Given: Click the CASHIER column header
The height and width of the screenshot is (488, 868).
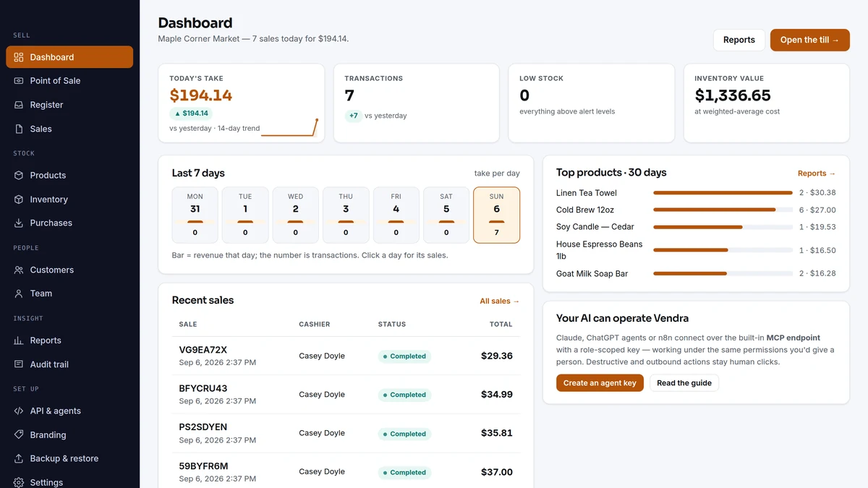Looking at the screenshot, I should tap(315, 325).
